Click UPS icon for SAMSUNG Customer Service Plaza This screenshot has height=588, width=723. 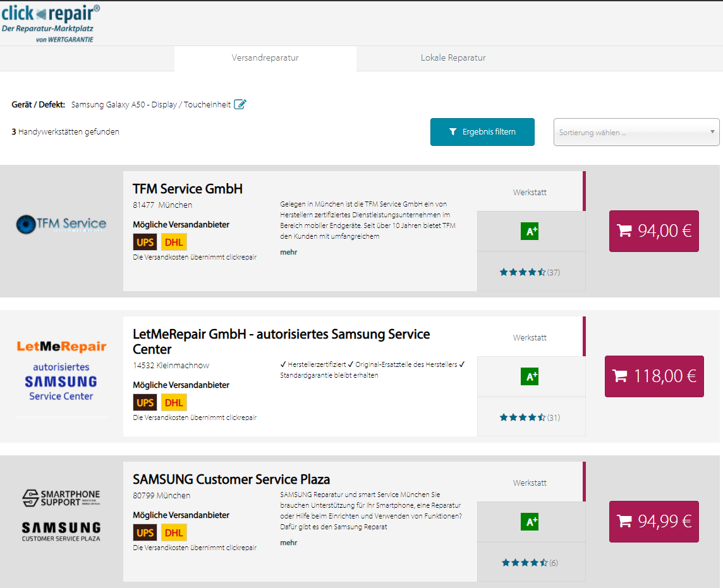pos(145,532)
